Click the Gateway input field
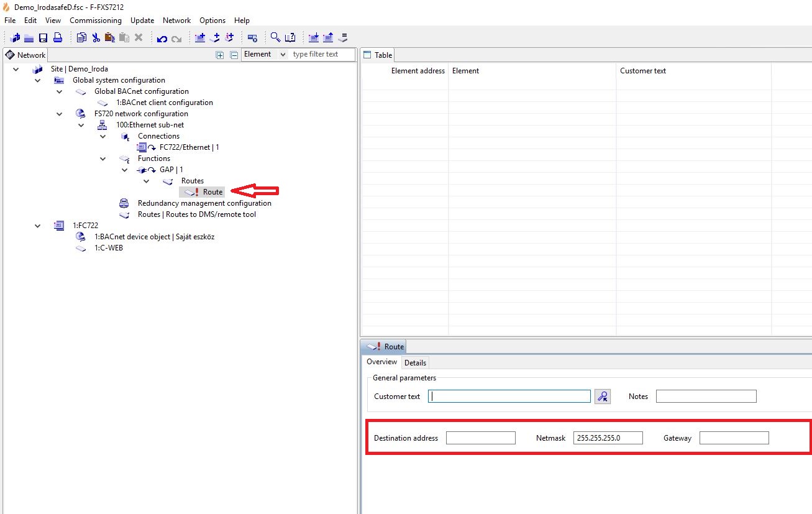This screenshot has width=812, height=514. click(734, 438)
